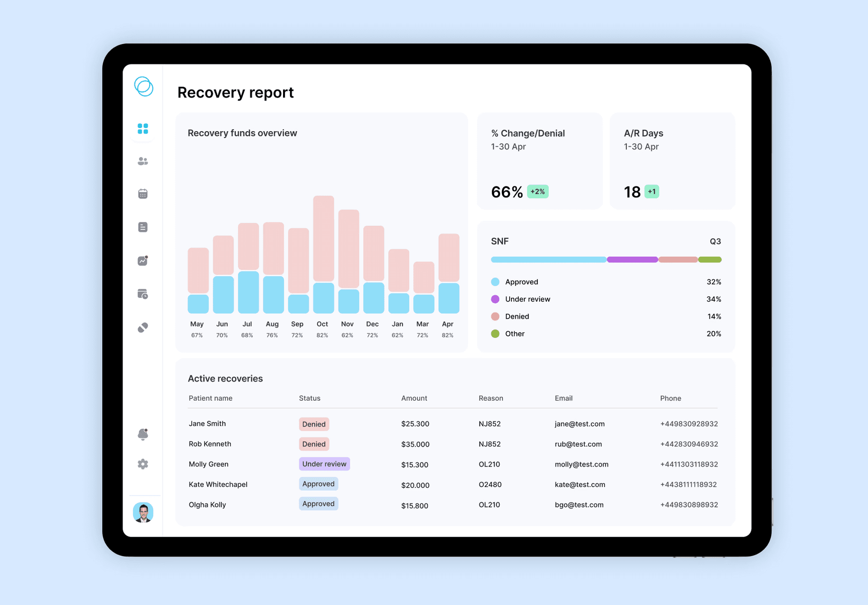Click the O2480 reason cell
Viewport: 868px width, 605px height.
pos(490,484)
